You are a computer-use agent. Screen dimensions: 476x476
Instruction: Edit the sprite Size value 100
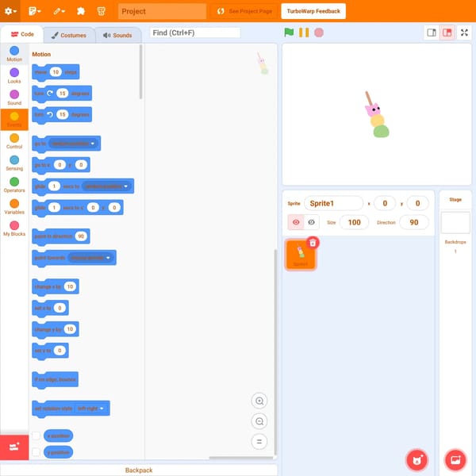(354, 222)
